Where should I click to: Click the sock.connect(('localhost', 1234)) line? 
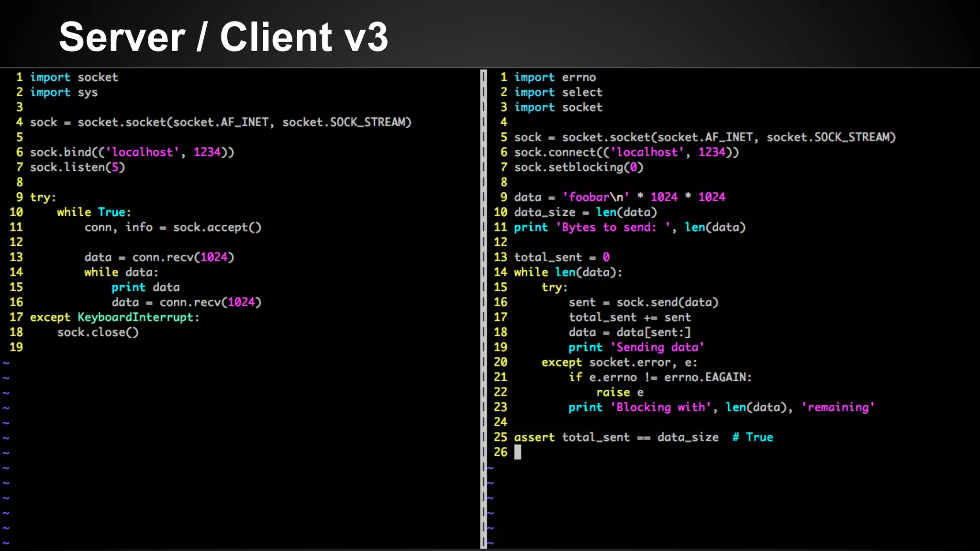click(x=627, y=152)
